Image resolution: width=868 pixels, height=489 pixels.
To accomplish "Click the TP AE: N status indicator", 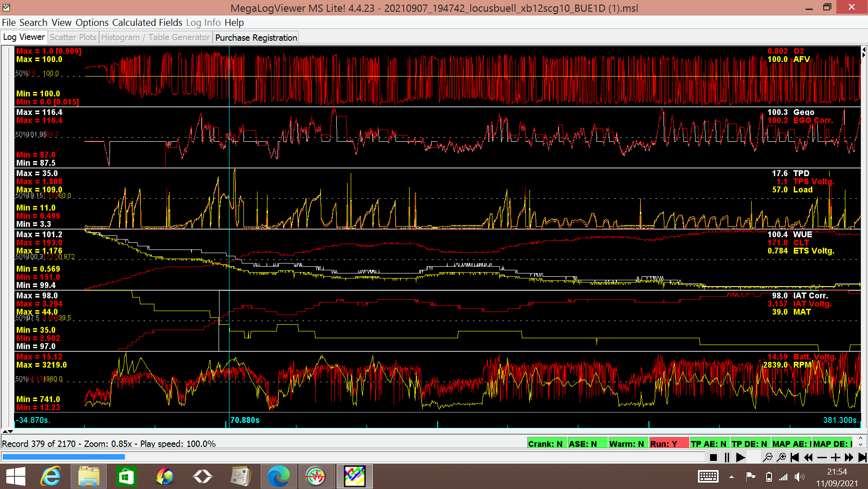I will pos(710,444).
